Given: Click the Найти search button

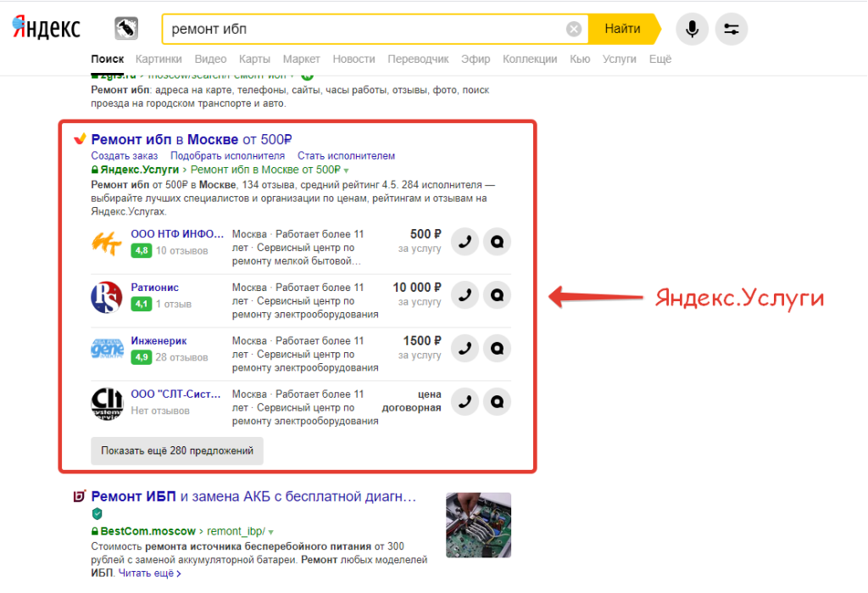Looking at the screenshot, I should coord(623,29).
